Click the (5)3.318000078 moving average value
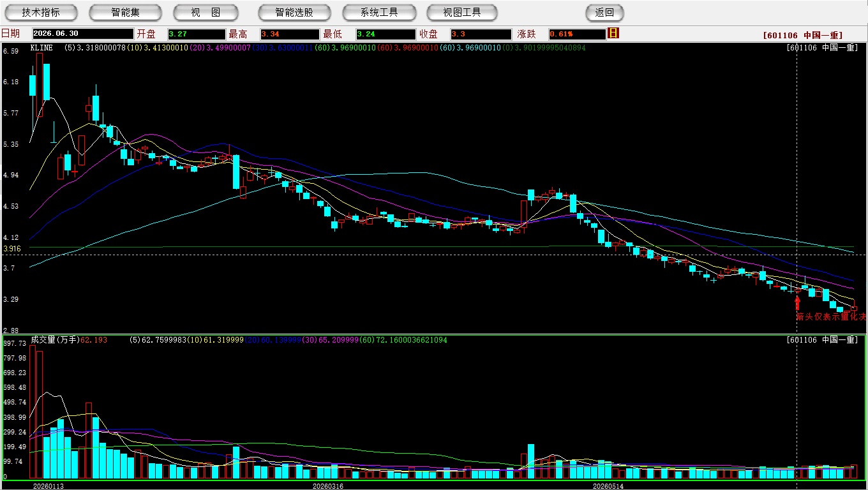This screenshot has height=490, width=868. (95, 48)
